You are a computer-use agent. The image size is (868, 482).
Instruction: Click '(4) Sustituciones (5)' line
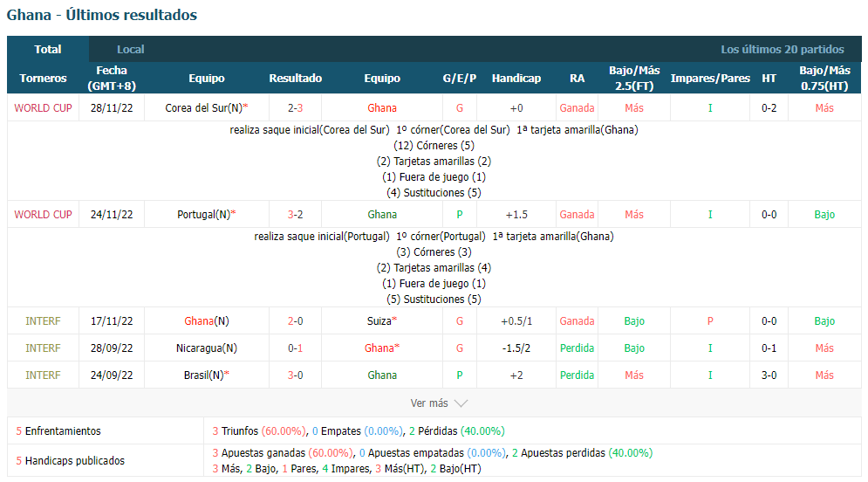(434, 193)
